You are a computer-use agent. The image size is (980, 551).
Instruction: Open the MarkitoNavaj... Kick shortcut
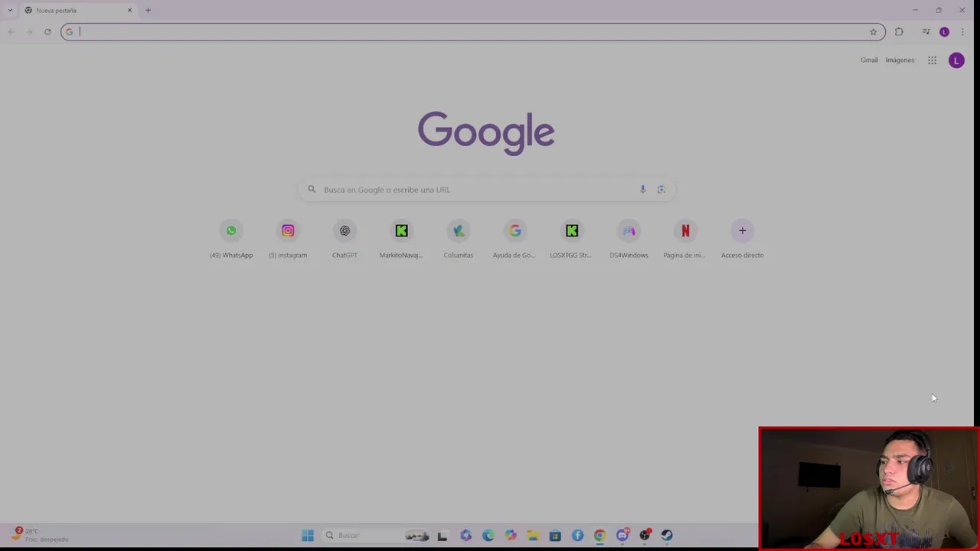pos(401,239)
